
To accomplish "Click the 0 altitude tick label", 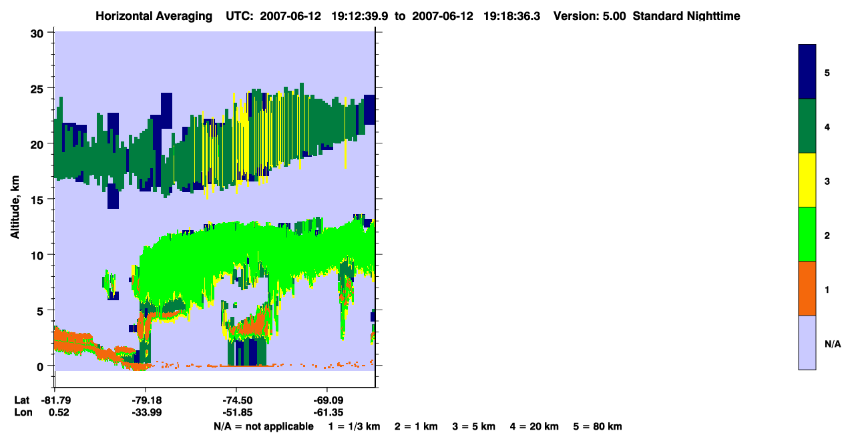I will [x=41, y=366].
